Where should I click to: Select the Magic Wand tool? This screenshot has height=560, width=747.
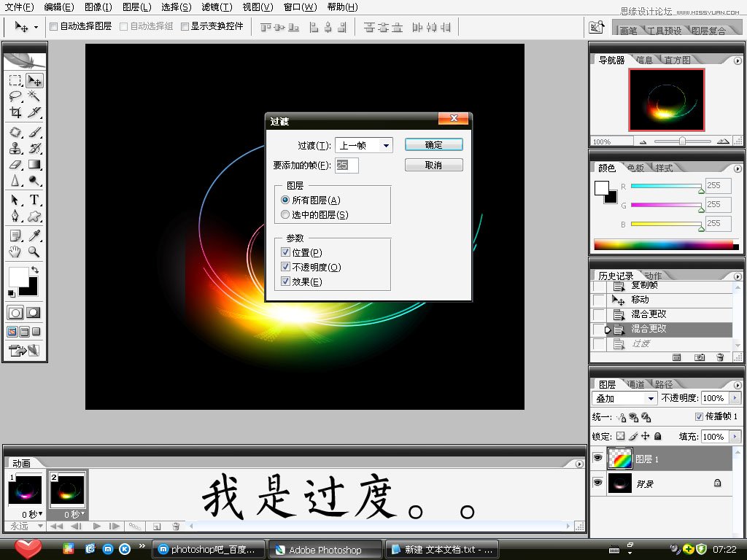pos(34,96)
